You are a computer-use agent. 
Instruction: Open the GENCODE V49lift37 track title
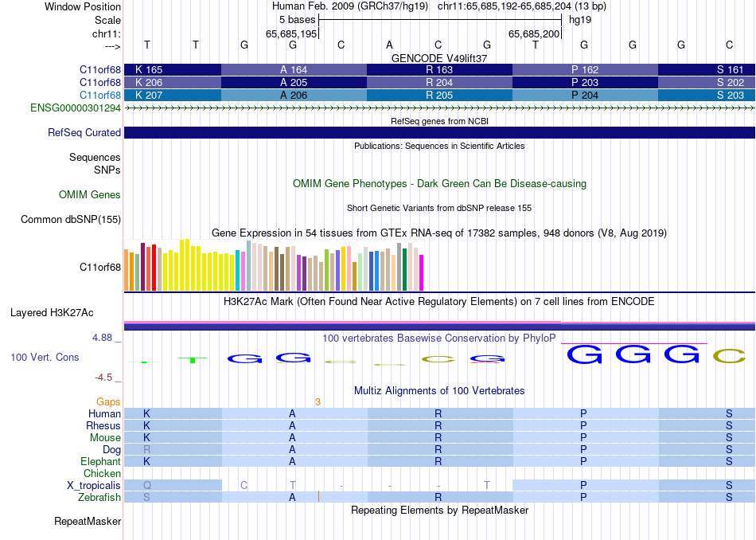[x=439, y=58]
